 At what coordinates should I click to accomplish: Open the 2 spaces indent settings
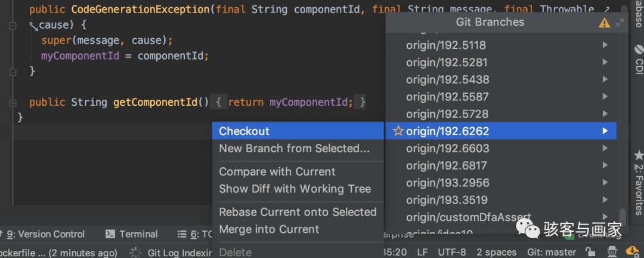coord(496,252)
